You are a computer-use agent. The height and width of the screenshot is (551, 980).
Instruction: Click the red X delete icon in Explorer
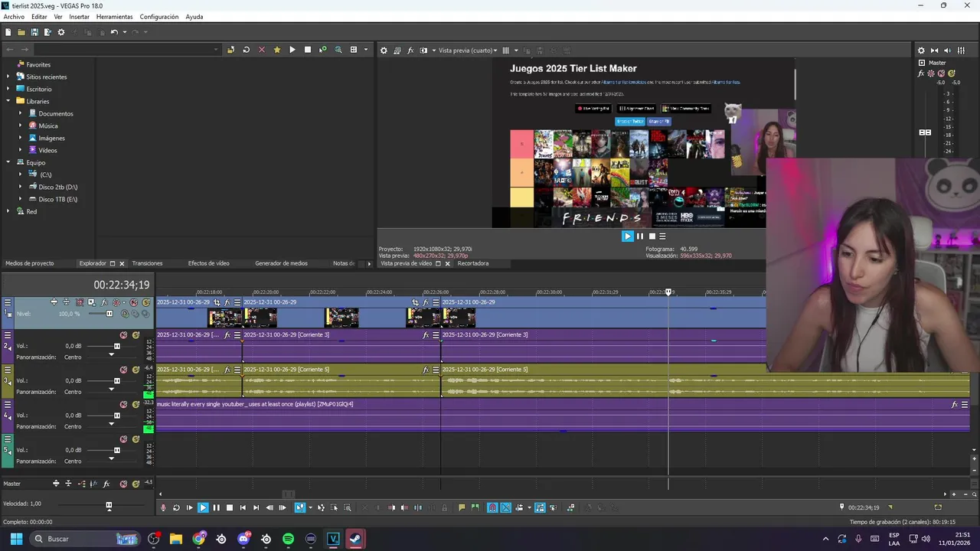click(262, 50)
